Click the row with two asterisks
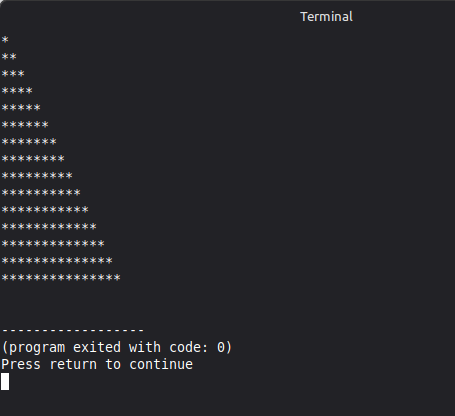455x416 pixels. tap(9, 57)
